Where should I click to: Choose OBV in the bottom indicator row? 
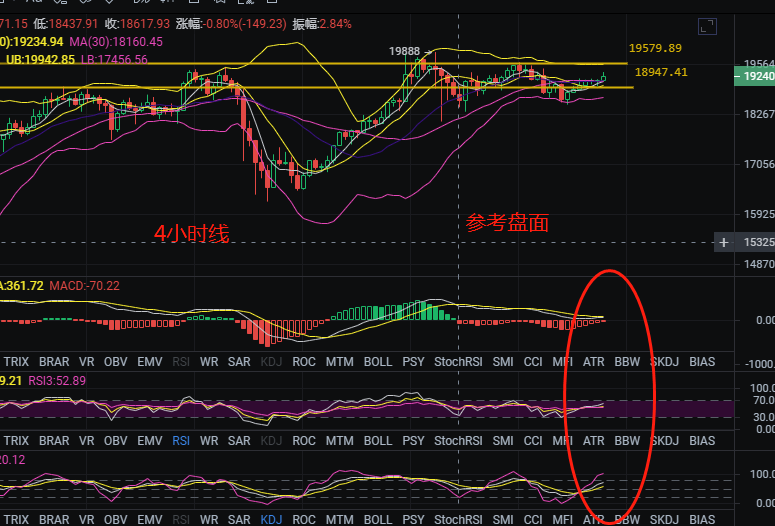pos(116,520)
